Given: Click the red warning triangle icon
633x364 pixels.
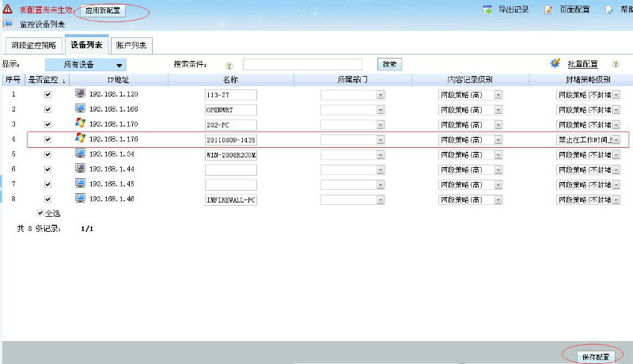Looking at the screenshot, I should [x=7, y=10].
